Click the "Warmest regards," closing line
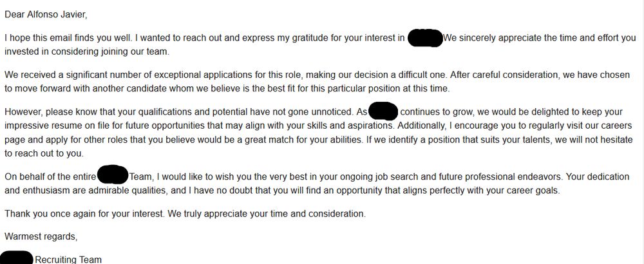The width and height of the screenshot is (644, 264). [41, 237]
